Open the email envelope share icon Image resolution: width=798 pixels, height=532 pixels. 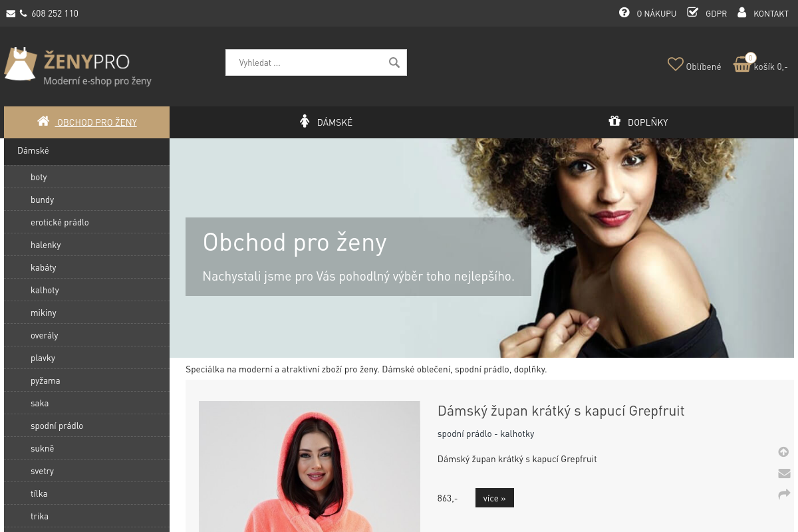[x=783, y=473]
